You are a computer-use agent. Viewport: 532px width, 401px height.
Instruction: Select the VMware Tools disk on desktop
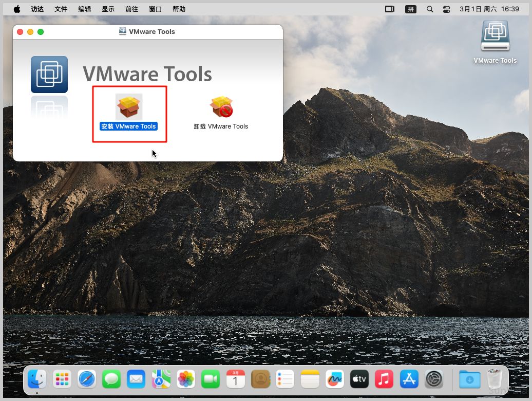[x=495, y=37]
